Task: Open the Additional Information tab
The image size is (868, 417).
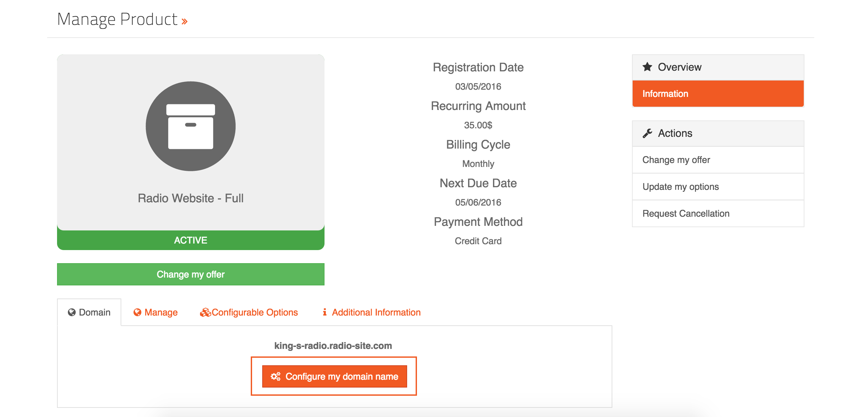Action: pyautogui.click(x=372, y=312)
